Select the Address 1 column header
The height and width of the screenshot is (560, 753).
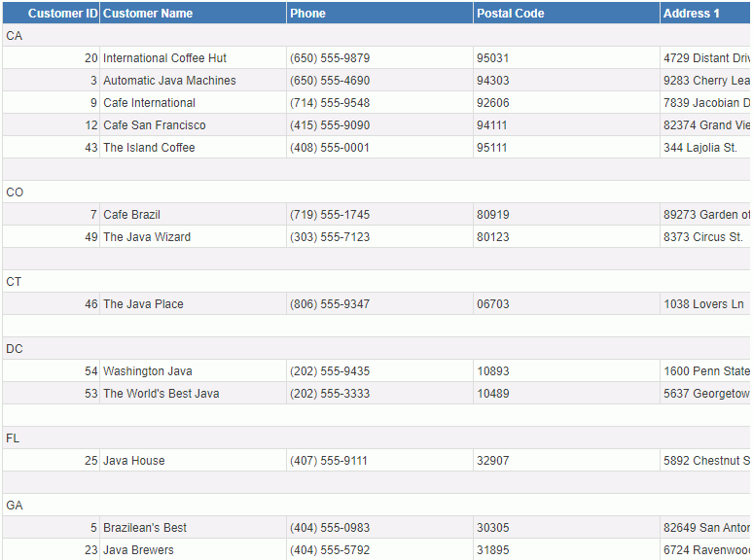[x=692, y=14]
